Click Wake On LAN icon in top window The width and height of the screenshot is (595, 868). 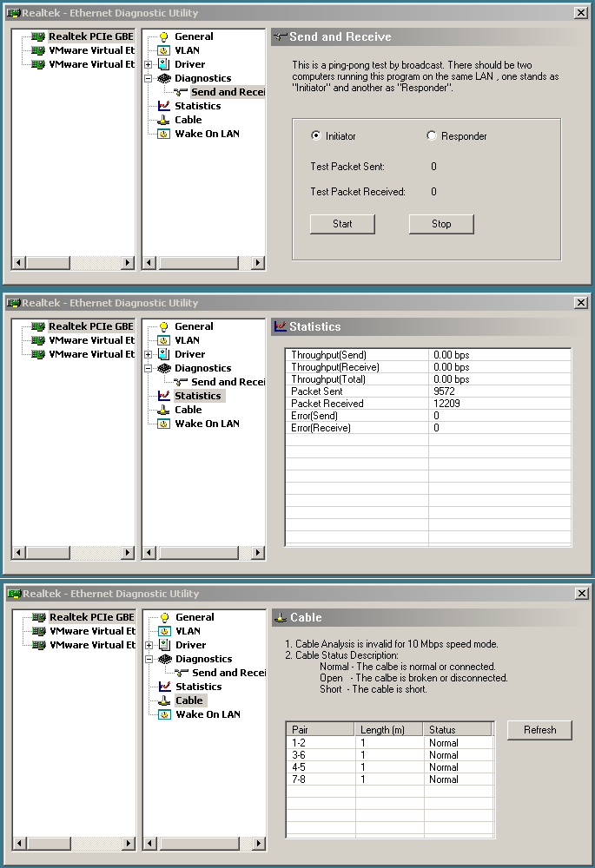point(163,134)
